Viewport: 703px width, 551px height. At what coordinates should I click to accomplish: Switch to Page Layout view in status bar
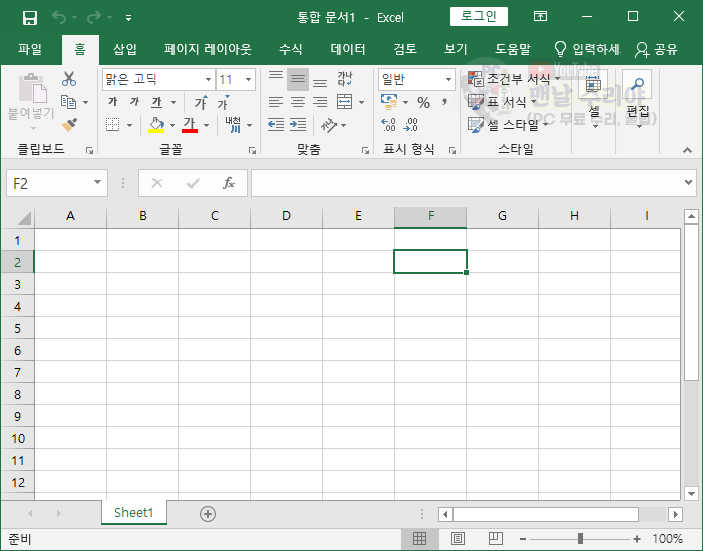click(x=458, y=538)
